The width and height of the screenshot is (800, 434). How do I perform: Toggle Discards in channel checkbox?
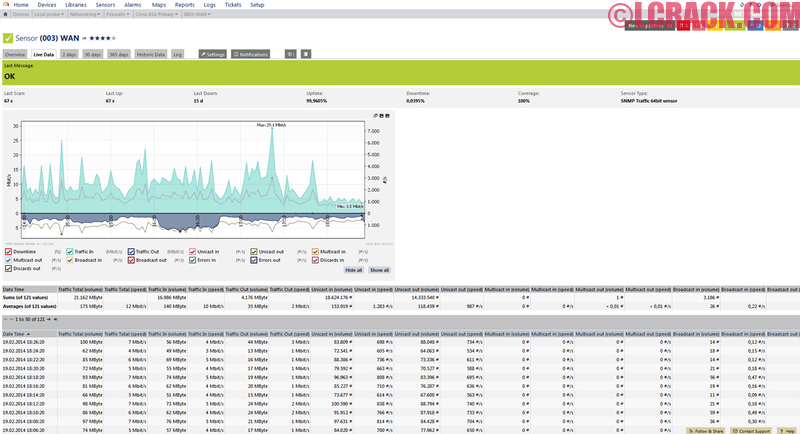click(315, 260)
